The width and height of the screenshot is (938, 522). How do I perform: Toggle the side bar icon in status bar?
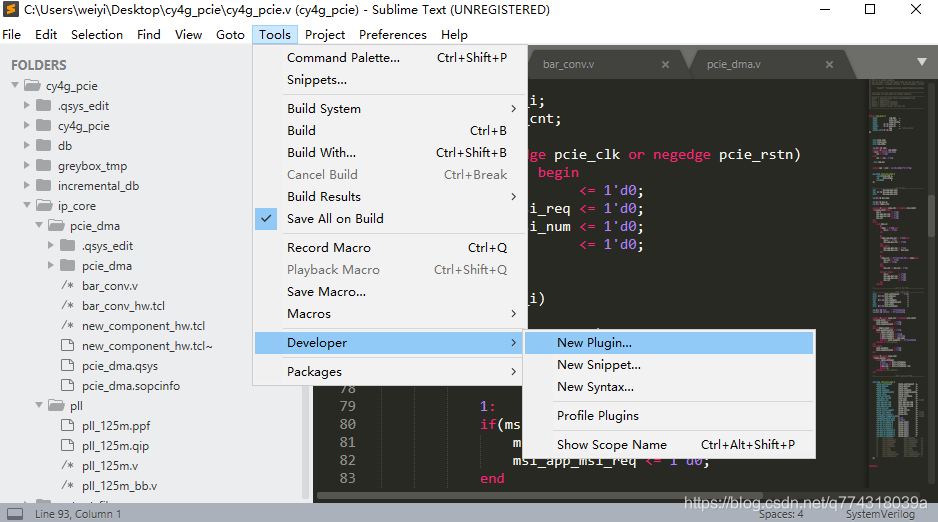click(x=15, y=514)
